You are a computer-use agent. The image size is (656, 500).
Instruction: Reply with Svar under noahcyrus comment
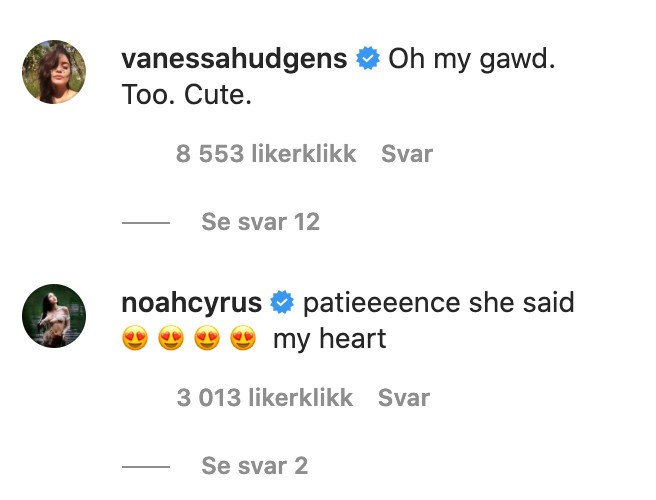click(x=404, y=398)
